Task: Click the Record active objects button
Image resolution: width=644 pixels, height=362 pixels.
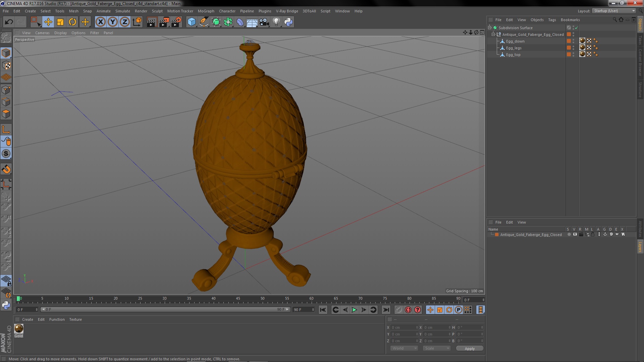Action: [398, 310]
